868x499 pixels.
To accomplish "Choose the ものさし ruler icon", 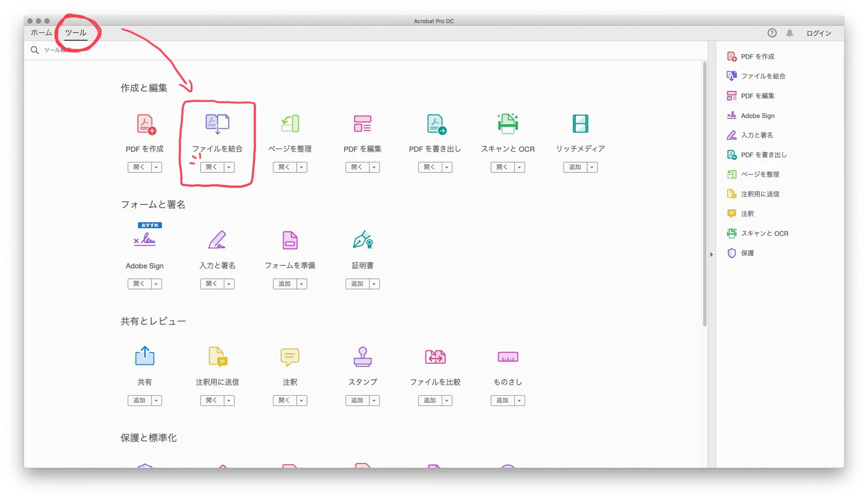I will (x=508, y=357).
